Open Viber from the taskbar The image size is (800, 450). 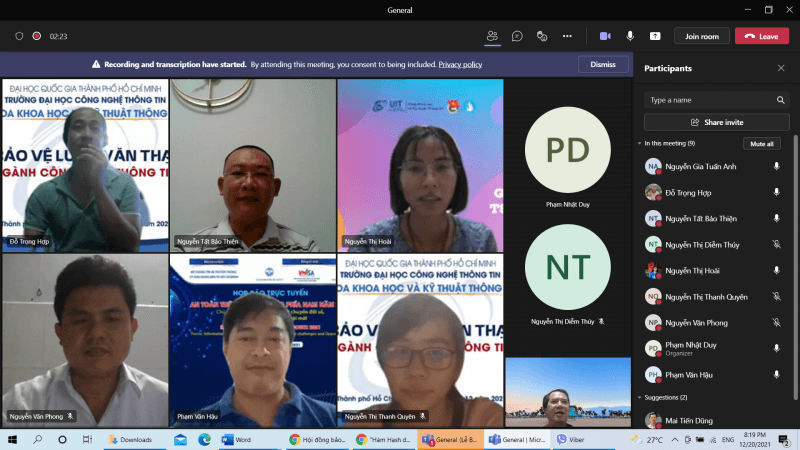click(570, 439)
